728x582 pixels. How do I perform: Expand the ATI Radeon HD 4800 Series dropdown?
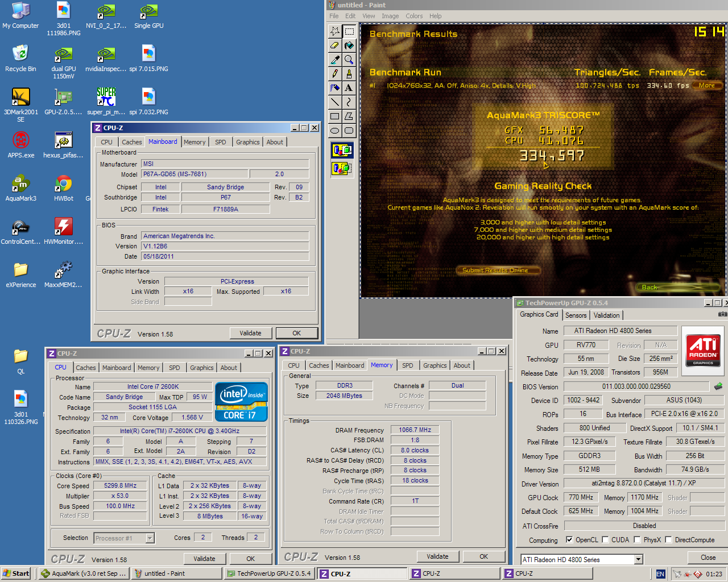(638, 559)
